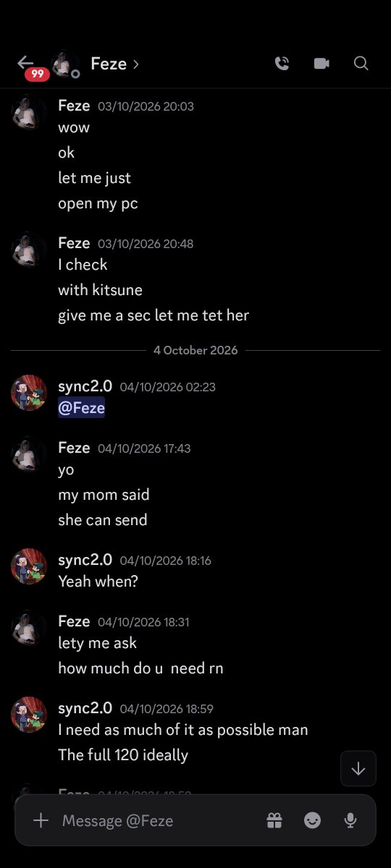Open search in this conversation

361,64
